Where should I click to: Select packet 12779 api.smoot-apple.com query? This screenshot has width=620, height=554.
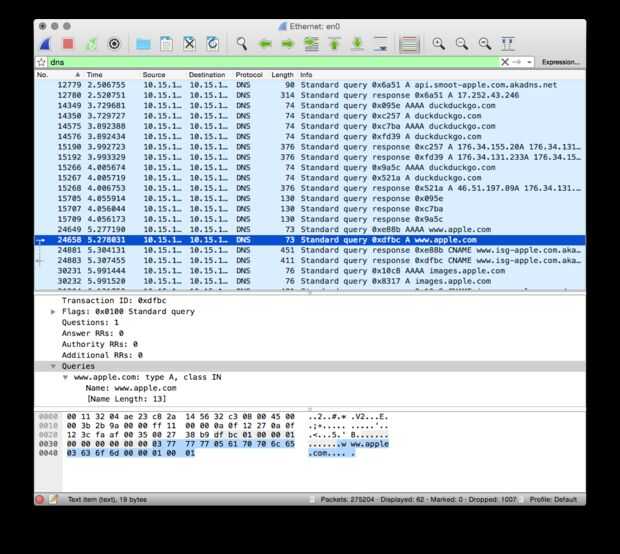[x=310, y=85]
